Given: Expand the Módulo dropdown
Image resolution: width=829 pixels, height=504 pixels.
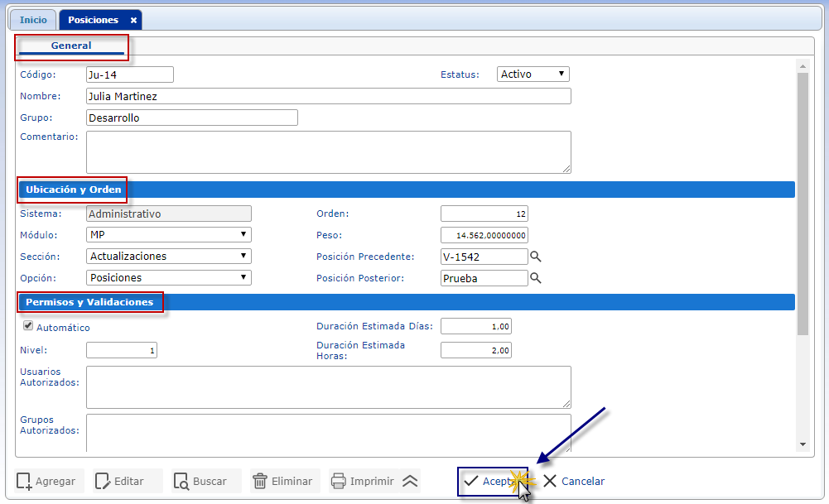Looking at the screenshot, I should coord(168,235).
